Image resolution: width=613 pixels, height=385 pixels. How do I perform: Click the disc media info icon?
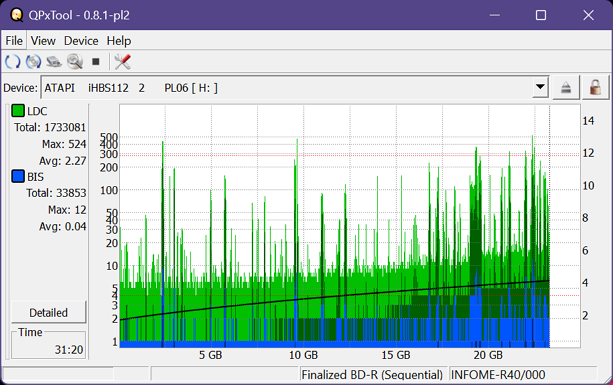click(x=33, y=62)
